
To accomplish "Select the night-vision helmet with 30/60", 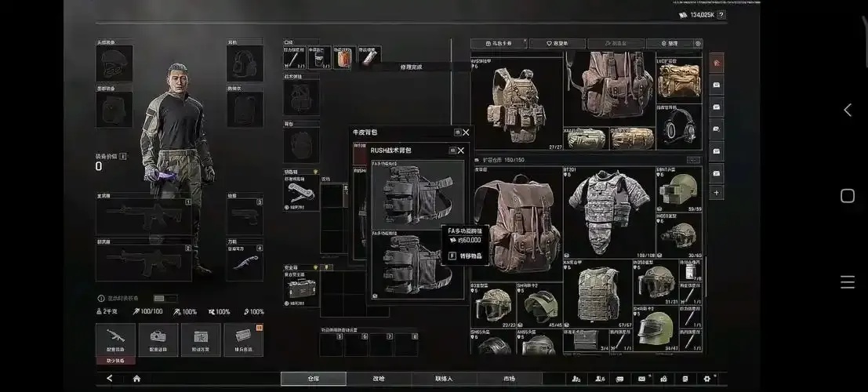I will [x=679, y=235].
